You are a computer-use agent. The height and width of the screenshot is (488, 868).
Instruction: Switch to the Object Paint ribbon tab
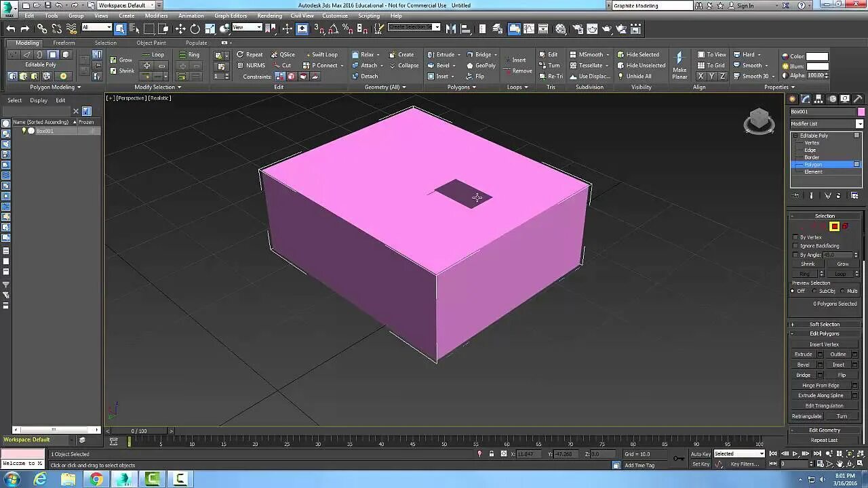151,43
